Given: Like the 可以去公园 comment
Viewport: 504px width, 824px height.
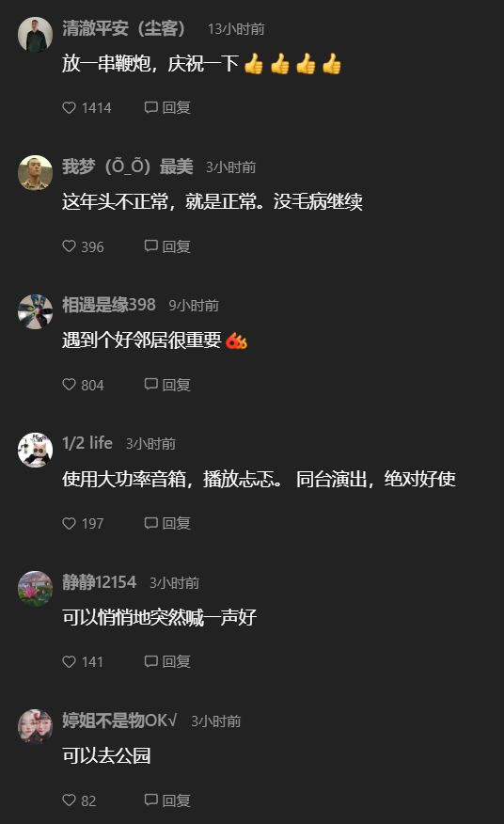Looking at the screenshot, I should 69,800.
